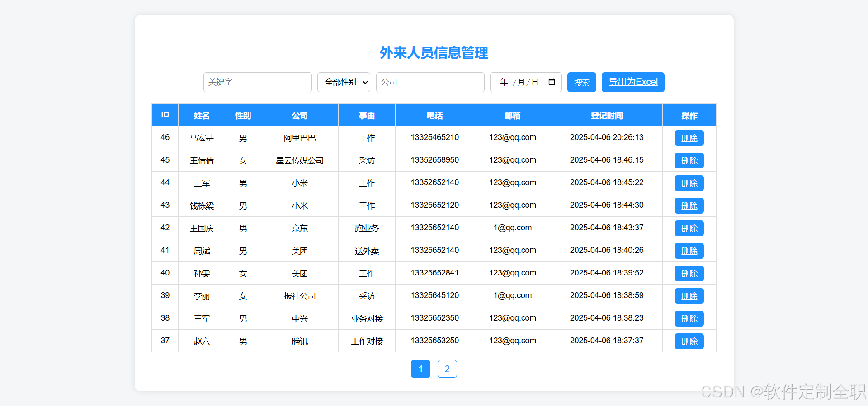Click the reason cell 跑业务

click(367, 228)
